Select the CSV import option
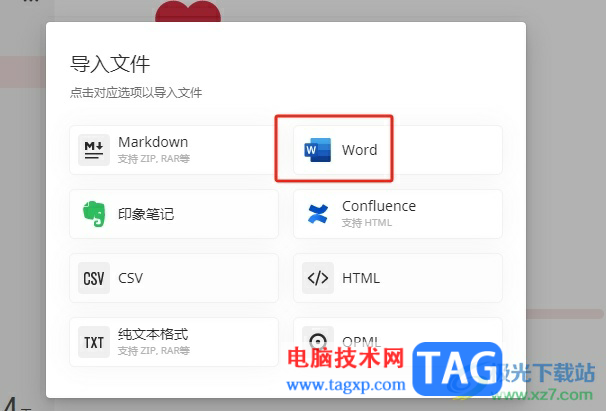 (174, 278)
